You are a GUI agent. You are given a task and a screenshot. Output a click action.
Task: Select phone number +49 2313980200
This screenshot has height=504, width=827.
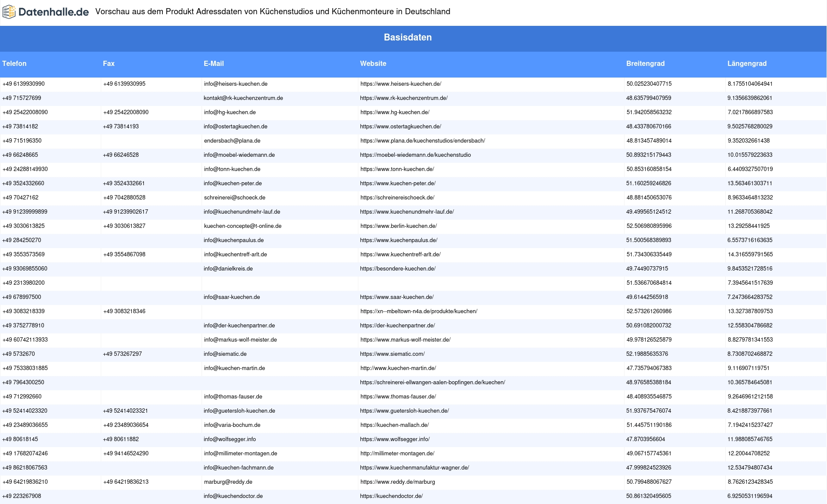(24, 283)
